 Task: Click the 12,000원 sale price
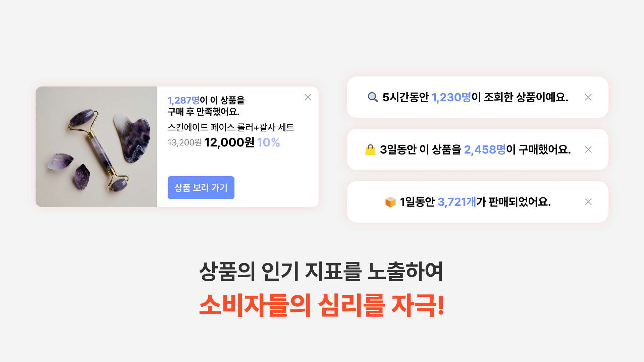(x=229, y=142)
